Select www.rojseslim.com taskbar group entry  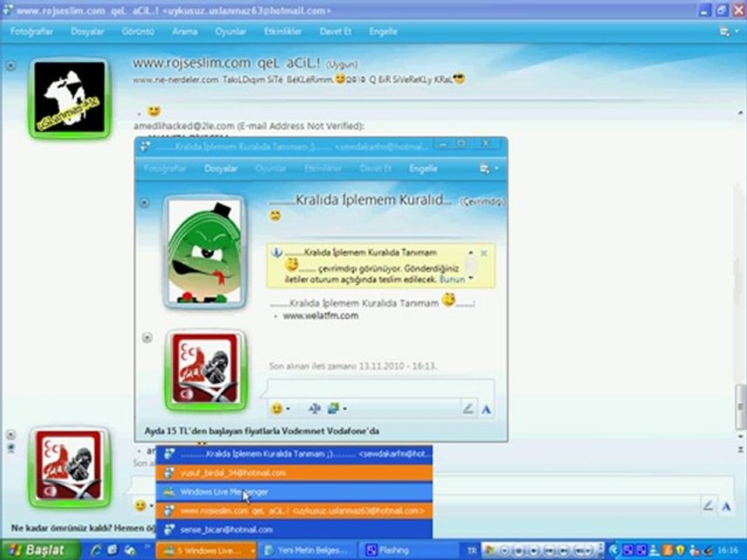(294, 510)
